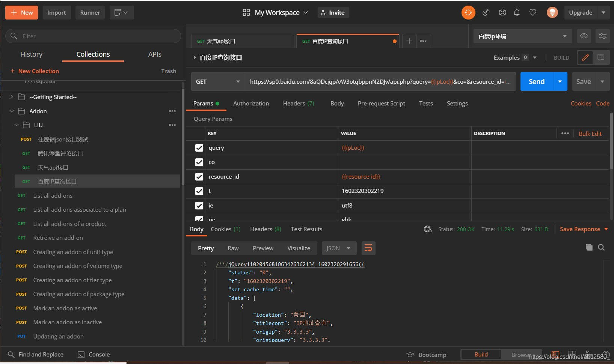Open the Send button dropdown arrow
Viewport: 614px width, 364px height.
click(x=560, y=81)
